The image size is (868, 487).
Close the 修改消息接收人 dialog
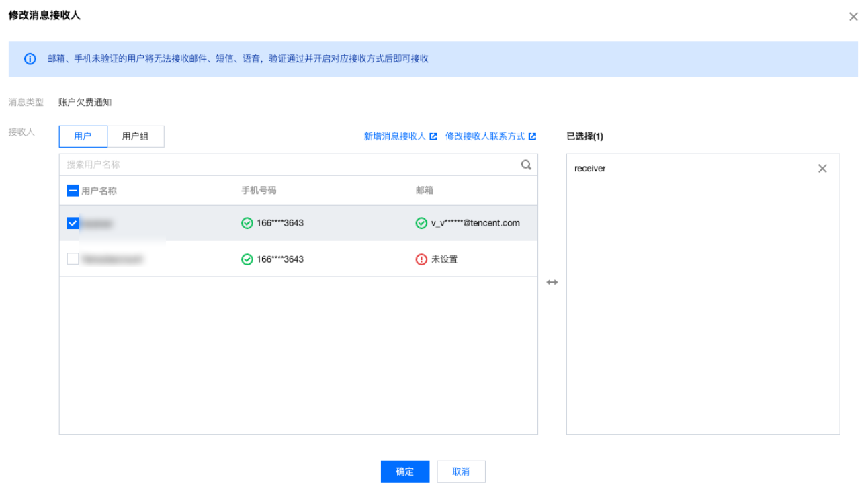coord(853,17)
